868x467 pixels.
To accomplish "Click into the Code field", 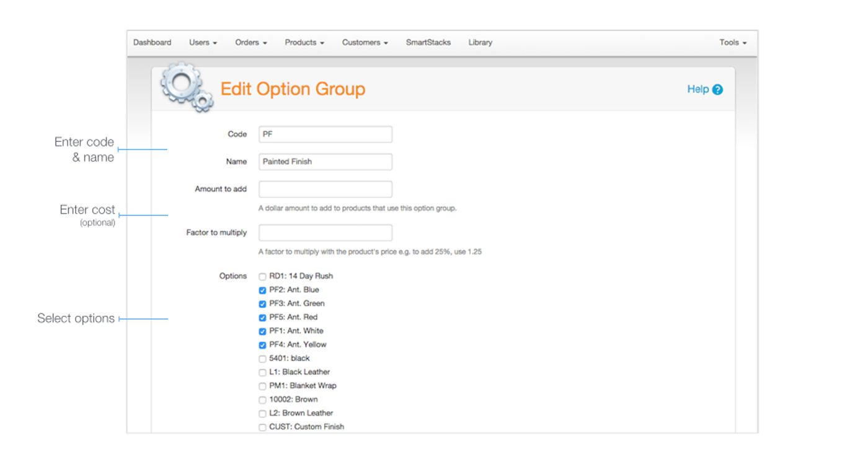I will (325, 134).
